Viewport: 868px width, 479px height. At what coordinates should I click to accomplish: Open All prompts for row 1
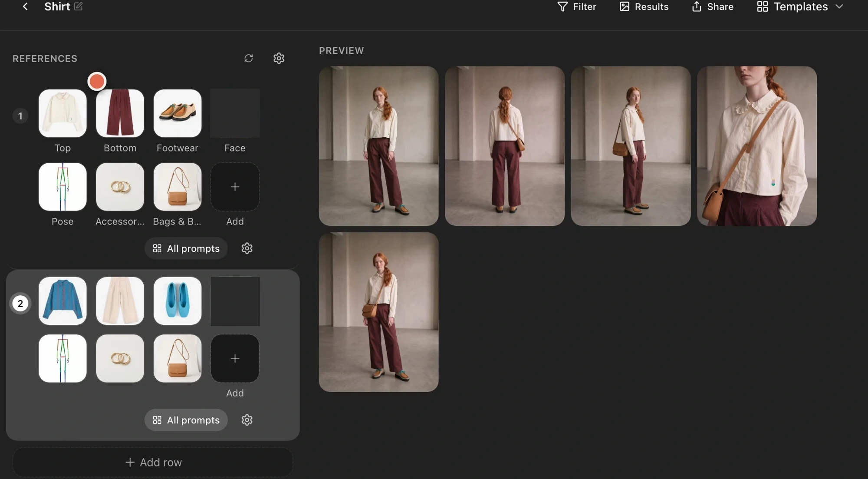186,248
